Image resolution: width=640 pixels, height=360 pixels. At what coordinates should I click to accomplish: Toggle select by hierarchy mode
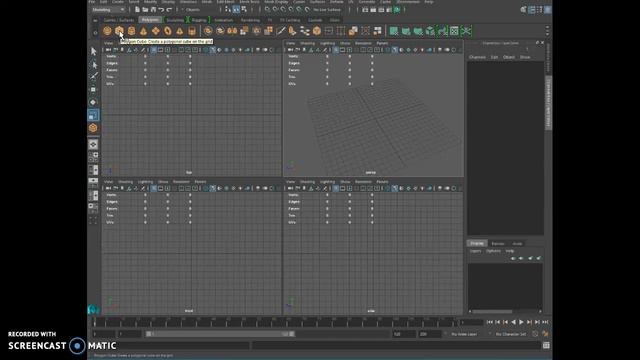coord(228,9)
